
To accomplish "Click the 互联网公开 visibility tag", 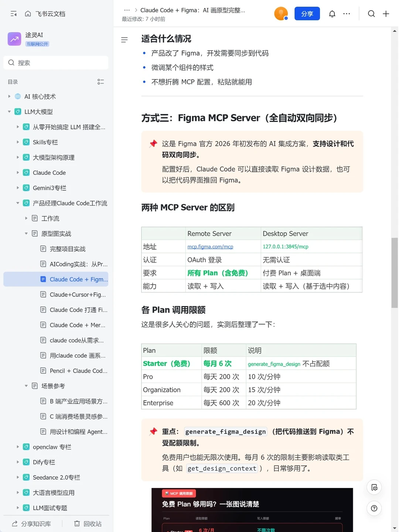I will point(37,44).
